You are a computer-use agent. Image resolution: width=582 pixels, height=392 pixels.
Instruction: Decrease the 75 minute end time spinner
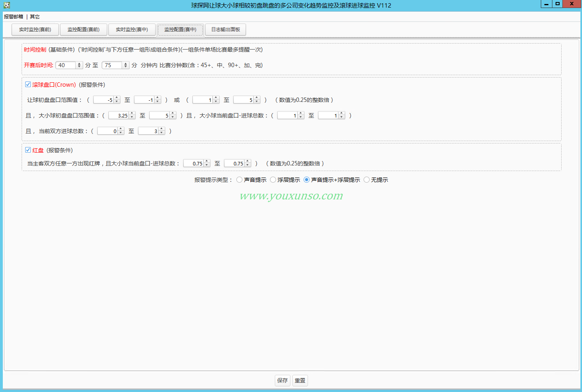coord(126,67)
